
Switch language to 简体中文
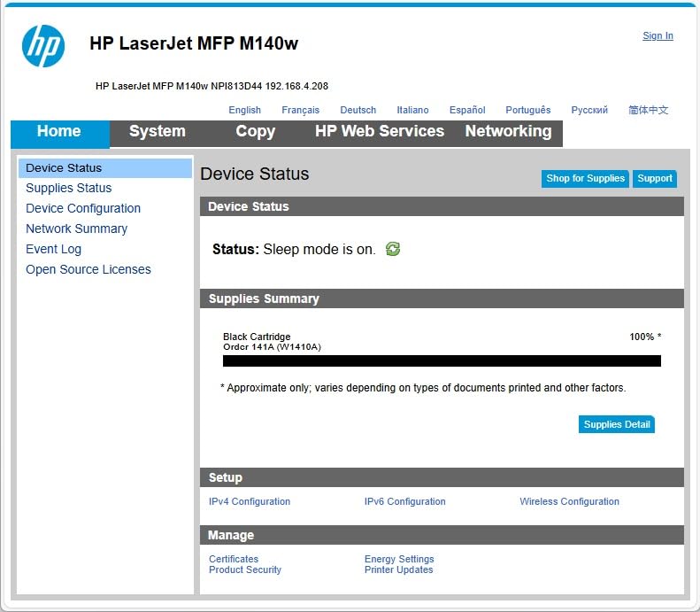(x=648, y=110)
